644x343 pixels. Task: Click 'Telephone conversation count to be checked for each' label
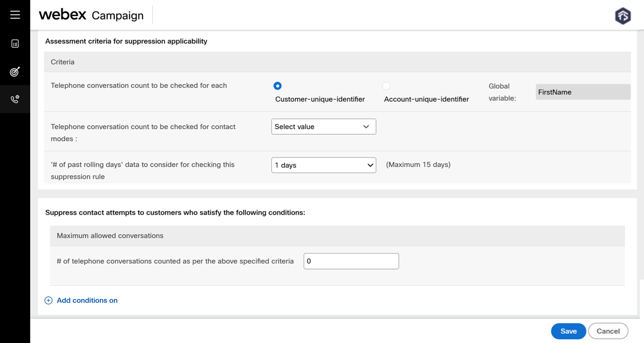139,85
